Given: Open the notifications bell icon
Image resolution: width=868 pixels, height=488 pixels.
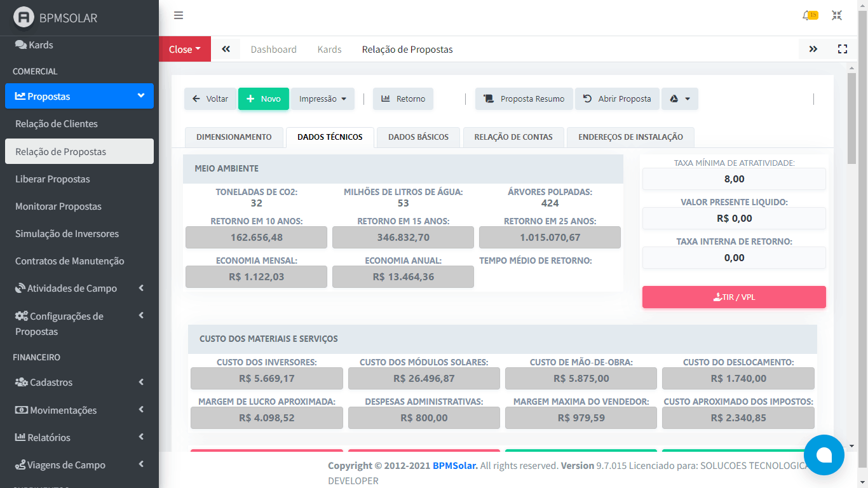Looking at the screenshot, I should (x=808, y=16).
